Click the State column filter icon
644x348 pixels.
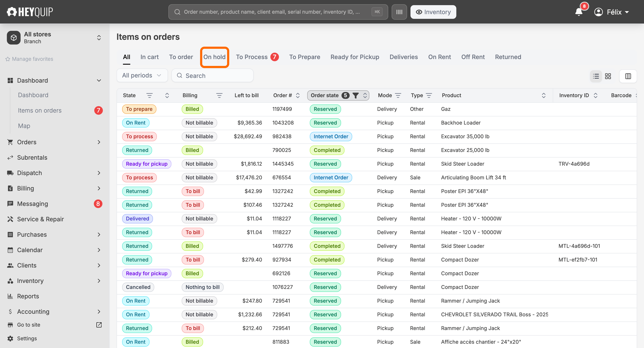click(149, 95)
